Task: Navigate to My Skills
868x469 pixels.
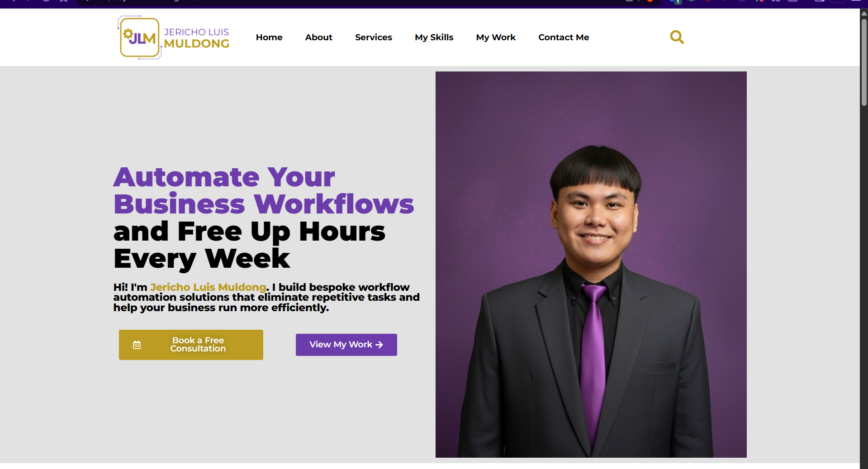Action: (434, 38)
